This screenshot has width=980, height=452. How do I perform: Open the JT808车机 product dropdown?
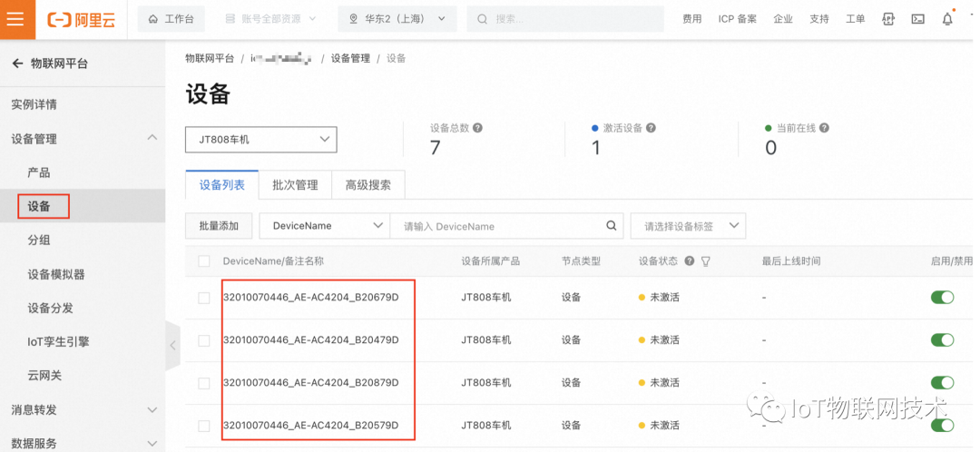click(261, 140)
